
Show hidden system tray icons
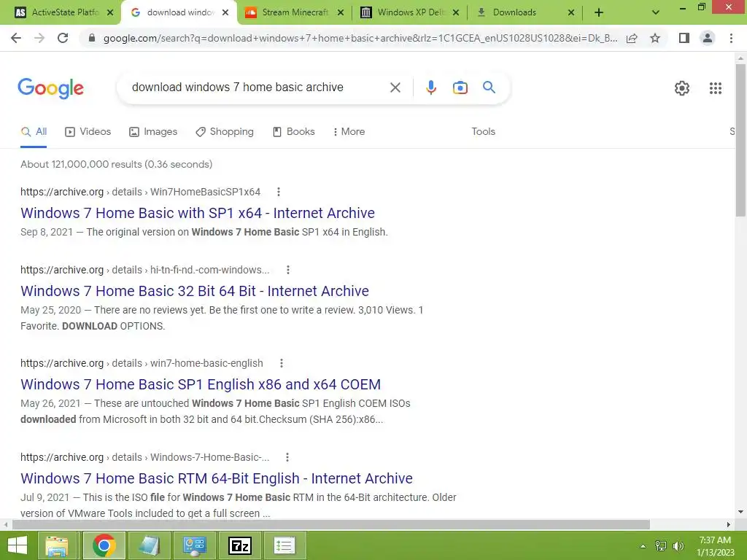[x=643, y=546]
